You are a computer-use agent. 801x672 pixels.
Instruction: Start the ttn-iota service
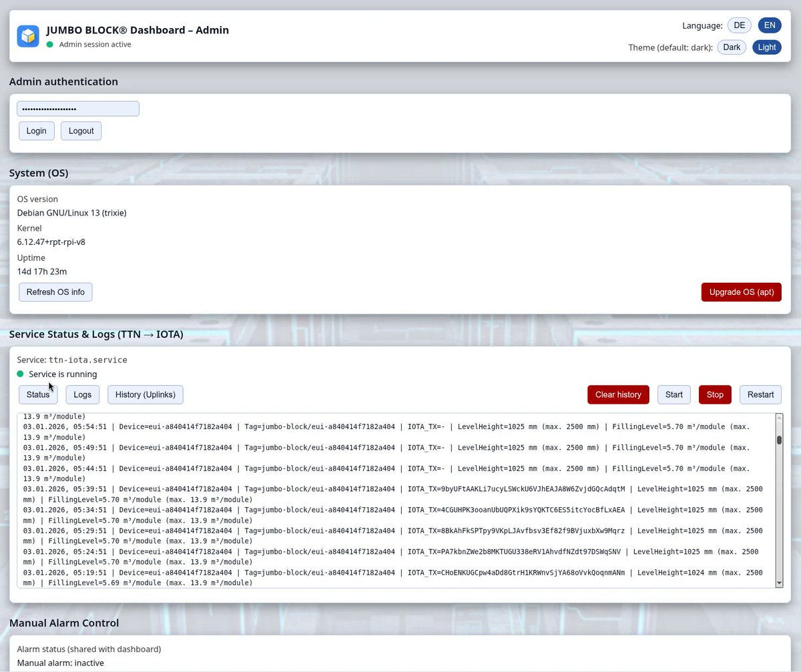(x=674, y=394)
